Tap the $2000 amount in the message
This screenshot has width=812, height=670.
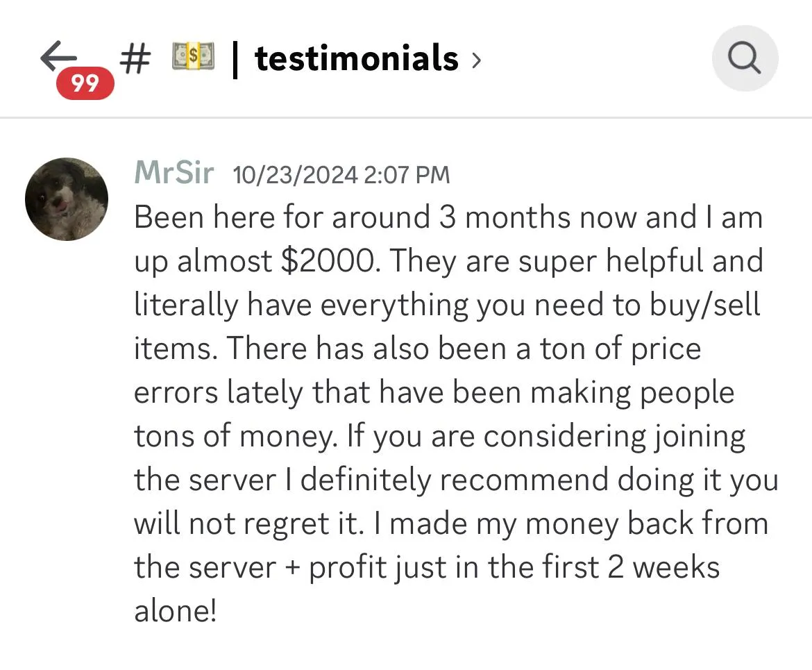tap(327, 260)
